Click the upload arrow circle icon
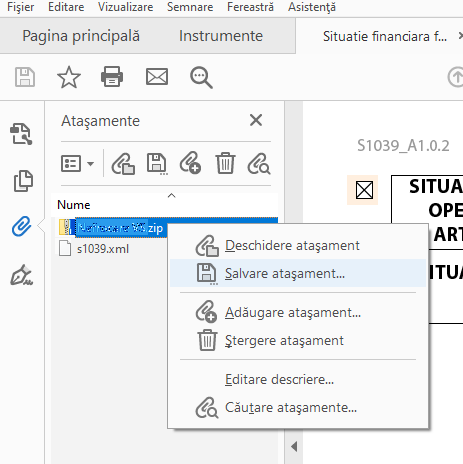This screenshot has height=464, width=463. click(x=456, y=77)
